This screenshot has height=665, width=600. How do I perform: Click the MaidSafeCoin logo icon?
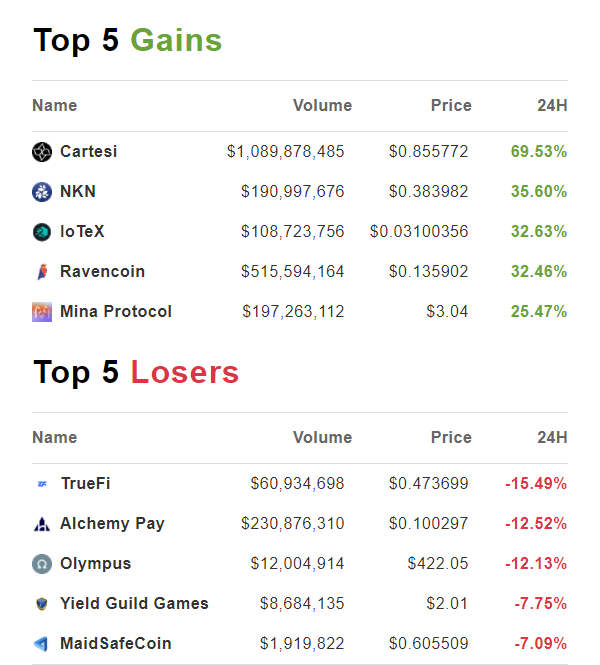tap(41, 644)
